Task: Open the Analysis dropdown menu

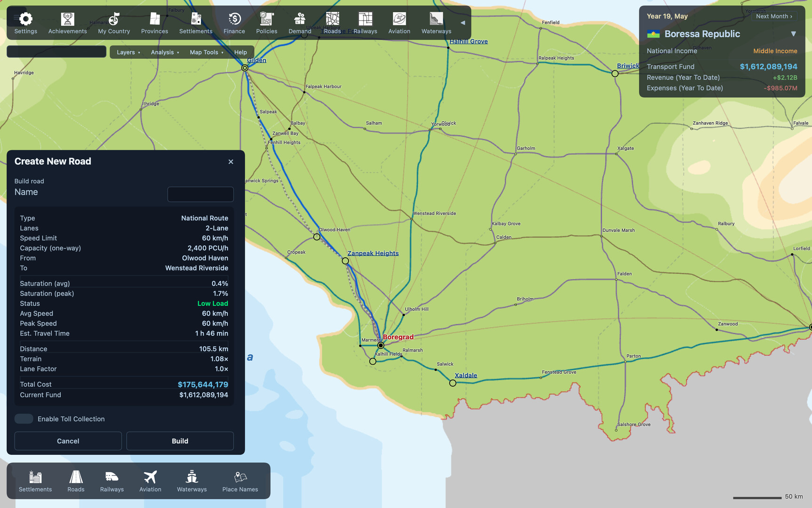Action: [165, 52]
